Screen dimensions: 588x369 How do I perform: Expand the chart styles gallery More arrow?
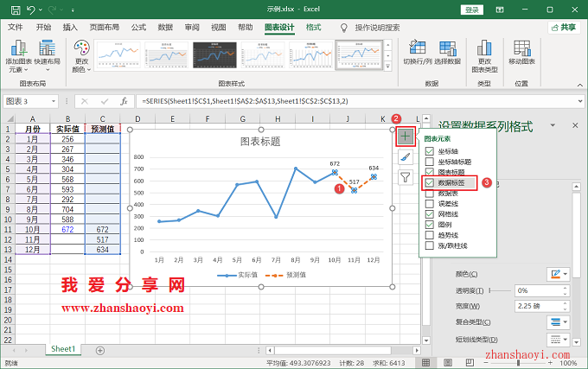coord(388,67)
